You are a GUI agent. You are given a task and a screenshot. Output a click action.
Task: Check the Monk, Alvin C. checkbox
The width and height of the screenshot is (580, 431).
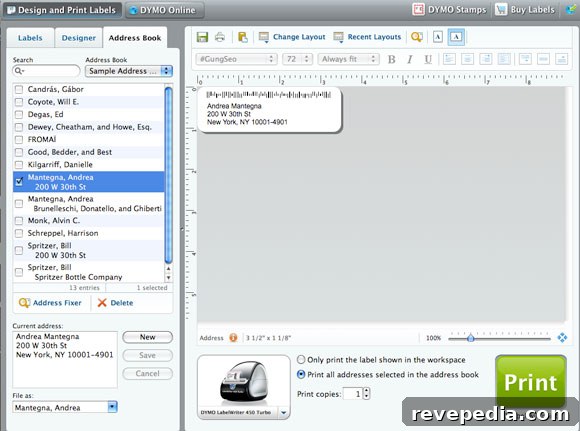(x=18, y=221)
